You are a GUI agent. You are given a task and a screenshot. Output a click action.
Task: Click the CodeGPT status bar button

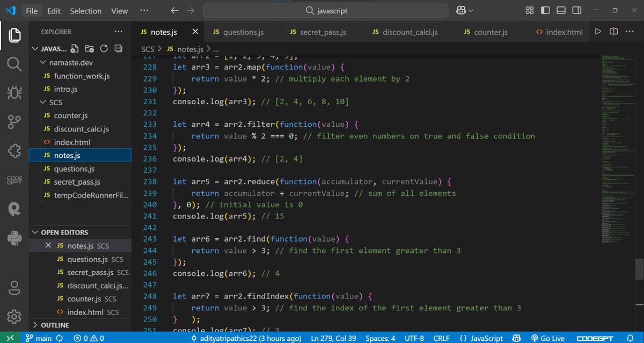click(595, 338)
